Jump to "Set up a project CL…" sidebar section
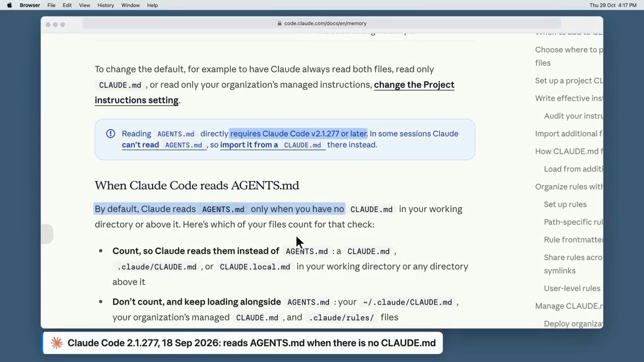The width and height of the screenshot is (644, 362). (569, 80)
